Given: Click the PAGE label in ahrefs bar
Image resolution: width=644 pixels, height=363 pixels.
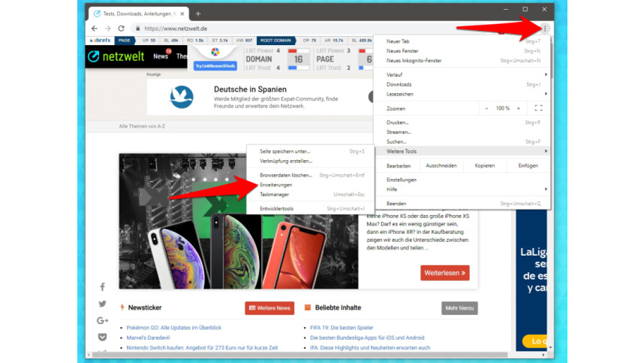Looking at the screenshot, I should click(x=124, y=41).
